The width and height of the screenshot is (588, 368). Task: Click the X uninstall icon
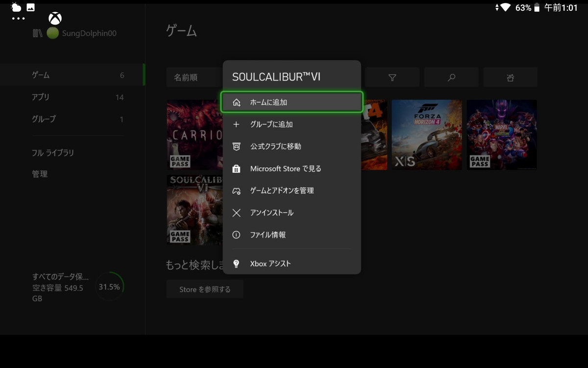coord(237,213)
